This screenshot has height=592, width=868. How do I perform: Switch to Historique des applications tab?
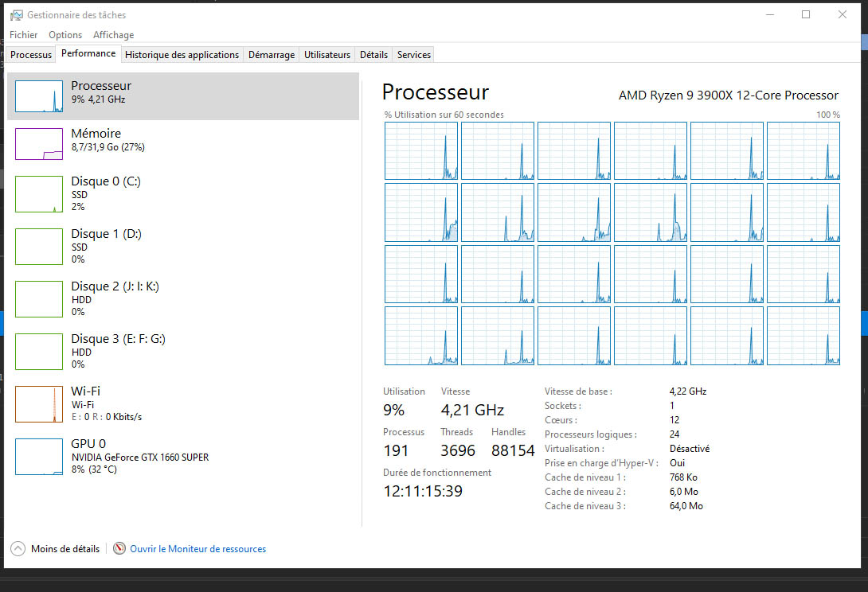[182, 55]
